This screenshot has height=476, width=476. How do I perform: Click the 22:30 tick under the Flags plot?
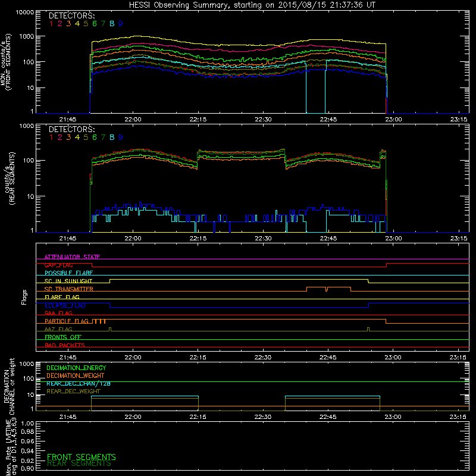(263, 358)
